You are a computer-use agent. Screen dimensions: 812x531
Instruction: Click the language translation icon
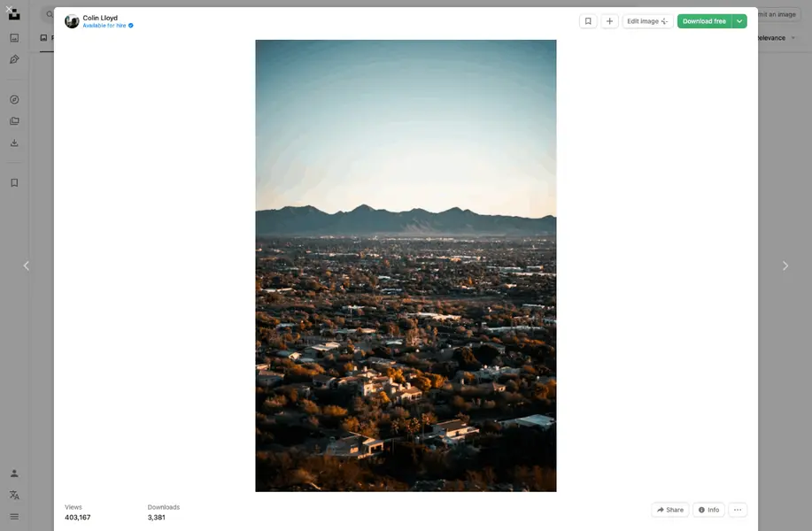pyautogui.click(x=13, y=495)
